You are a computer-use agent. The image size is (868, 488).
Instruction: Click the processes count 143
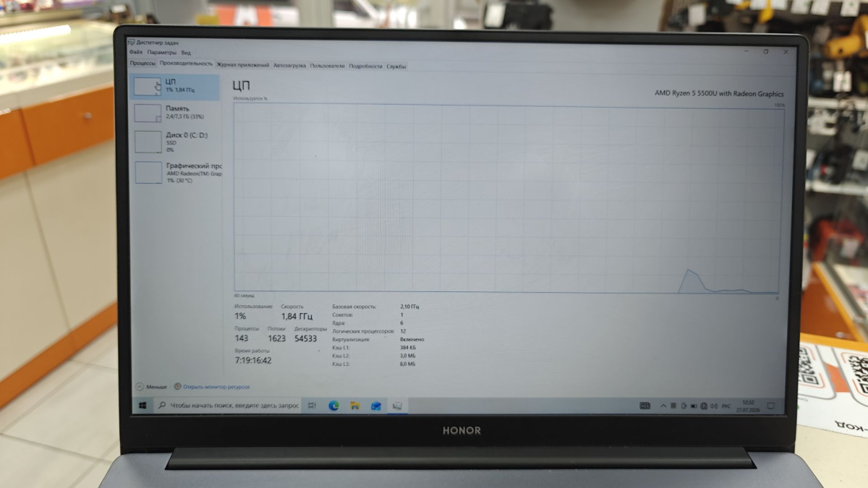[x=242, y=338]
